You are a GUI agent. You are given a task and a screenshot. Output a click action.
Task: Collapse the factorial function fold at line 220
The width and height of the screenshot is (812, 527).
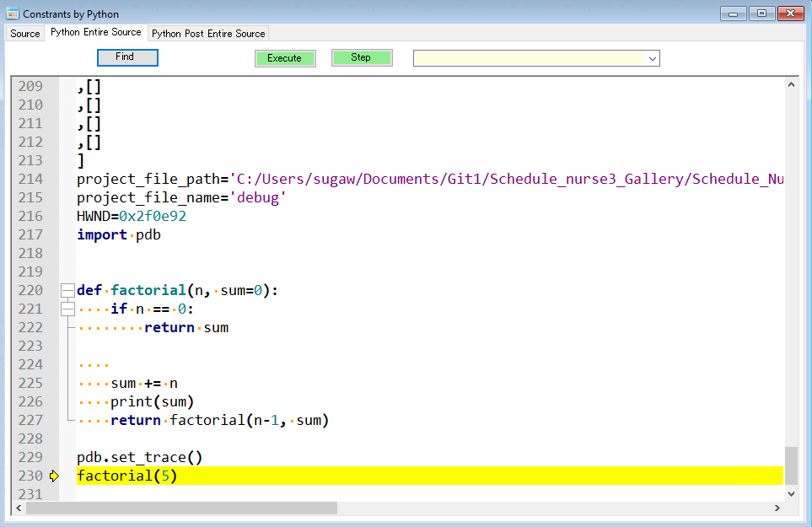[x=67, y=290]
